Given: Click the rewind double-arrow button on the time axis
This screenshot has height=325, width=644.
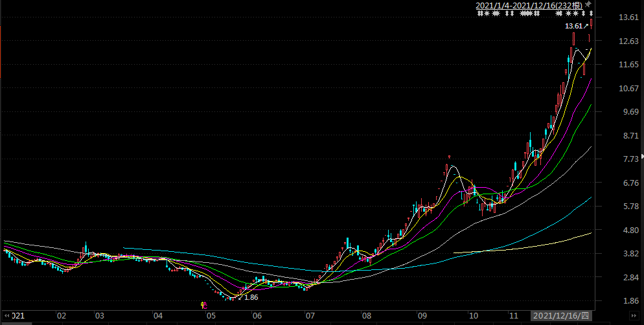Looking at the screenshot, I should pyautogui.click(x=6, y=315).
